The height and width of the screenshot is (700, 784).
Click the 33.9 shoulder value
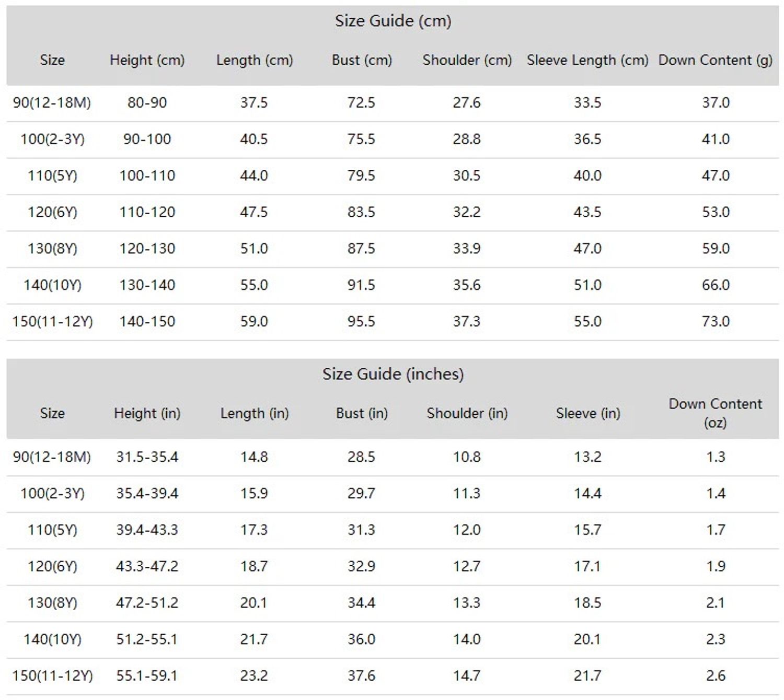pyautogui.click(x=466, y=248)
